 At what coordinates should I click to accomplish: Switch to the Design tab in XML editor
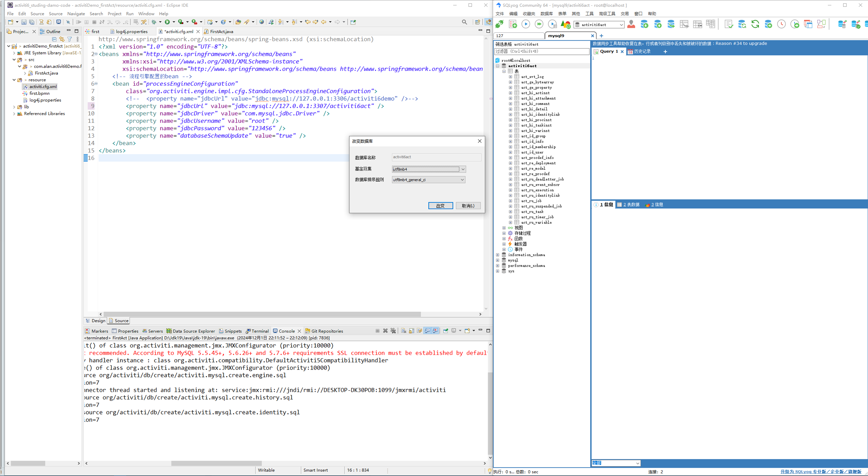pyautogui.click(x=95, y=321)
